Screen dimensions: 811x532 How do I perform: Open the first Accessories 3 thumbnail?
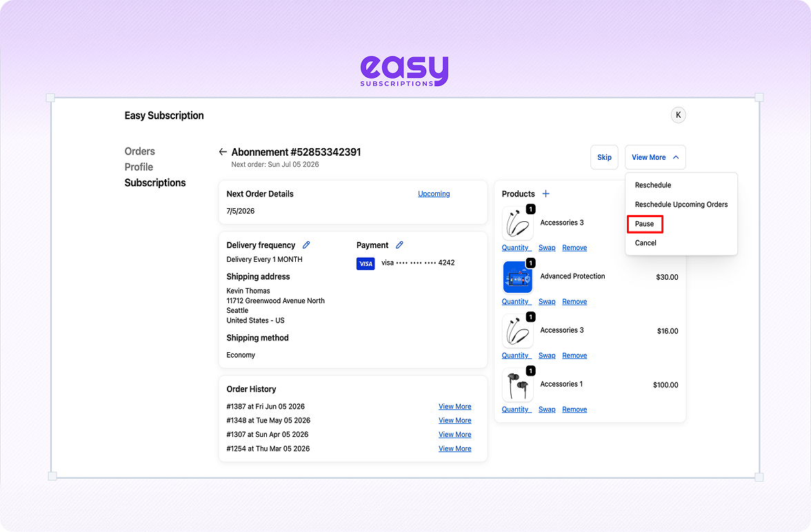coord(517,223)
